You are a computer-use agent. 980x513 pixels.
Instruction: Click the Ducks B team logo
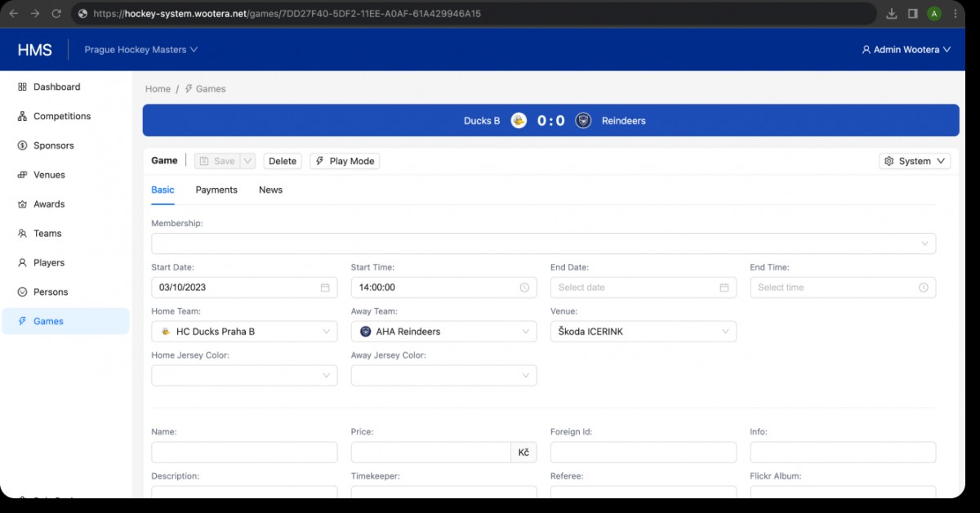[519, 121]
